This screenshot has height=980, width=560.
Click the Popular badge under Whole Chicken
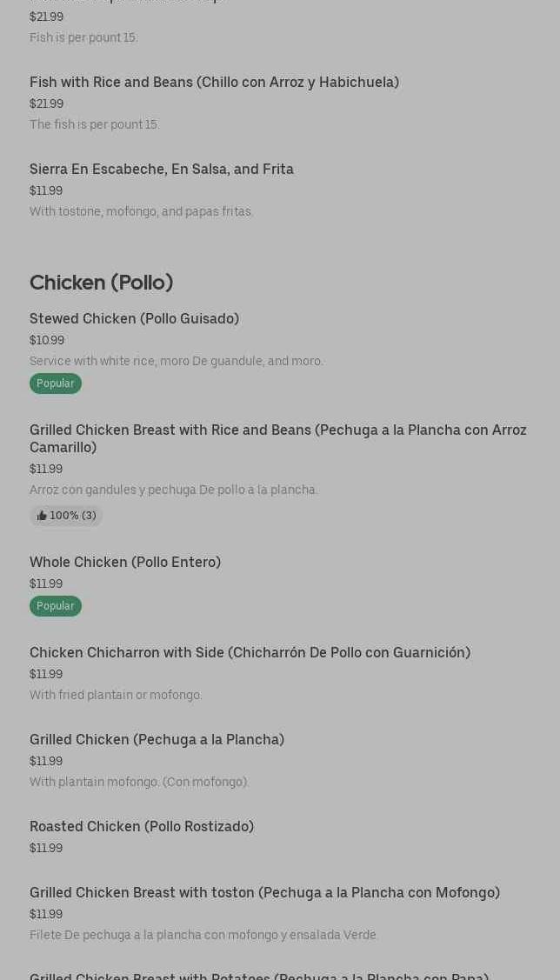point(55,606)
